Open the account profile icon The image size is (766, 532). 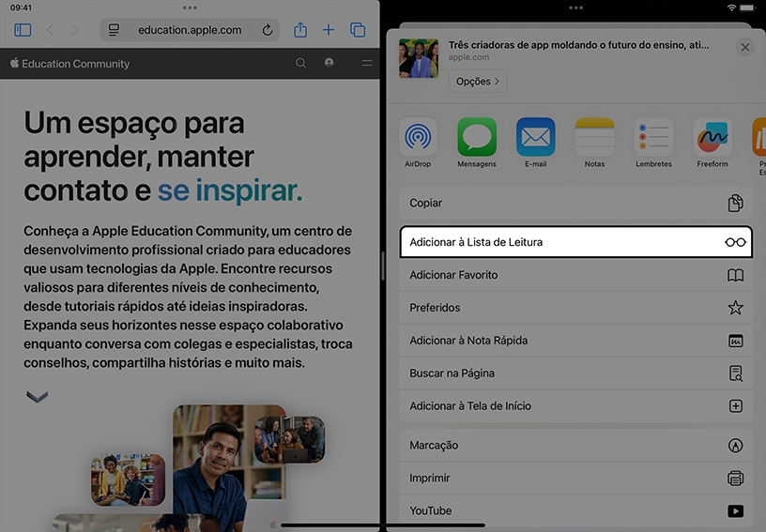pyautogui.click(x=329, y=63)
